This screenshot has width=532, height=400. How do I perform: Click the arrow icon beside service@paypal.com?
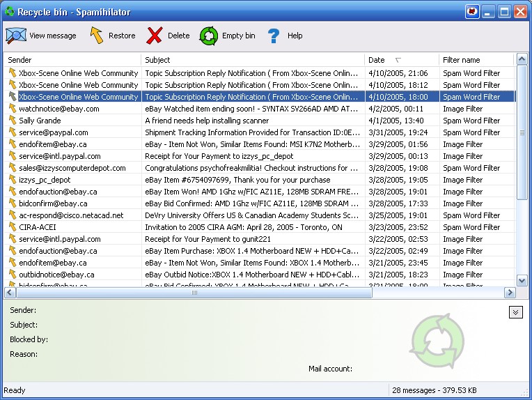13,132
